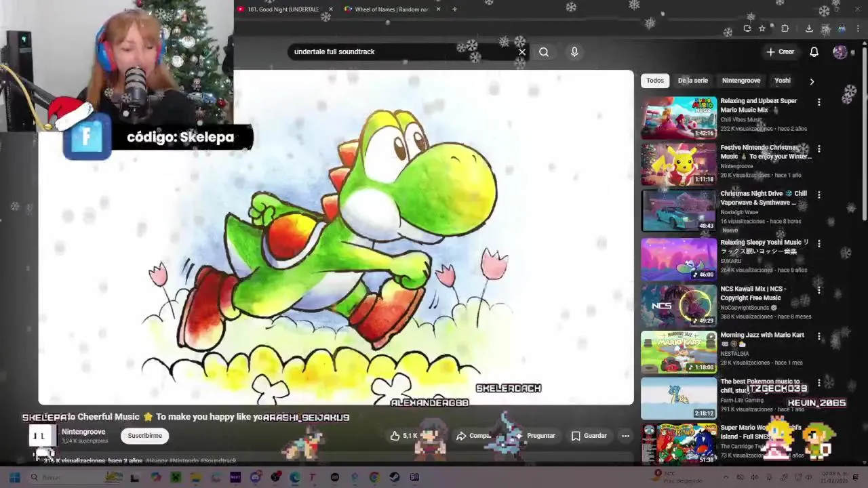Open options for Relaxing and Upbeat Super Mario mix
This screenshot has height=488, width=868.
coord(818,102)
